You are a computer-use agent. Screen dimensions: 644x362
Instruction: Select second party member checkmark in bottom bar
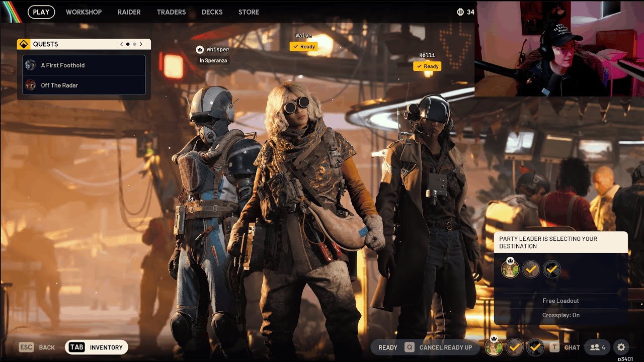(x=515, y=347)
